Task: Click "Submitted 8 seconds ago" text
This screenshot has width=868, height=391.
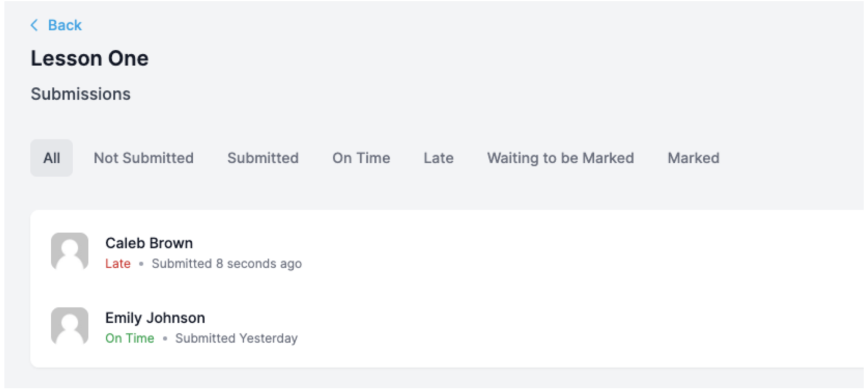Action: point(227,263)
